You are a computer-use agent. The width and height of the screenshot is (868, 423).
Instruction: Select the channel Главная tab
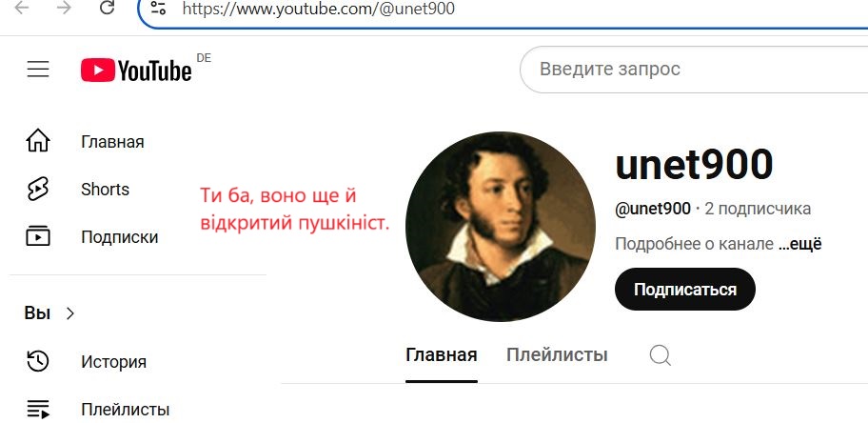click(x=442, y=354)
